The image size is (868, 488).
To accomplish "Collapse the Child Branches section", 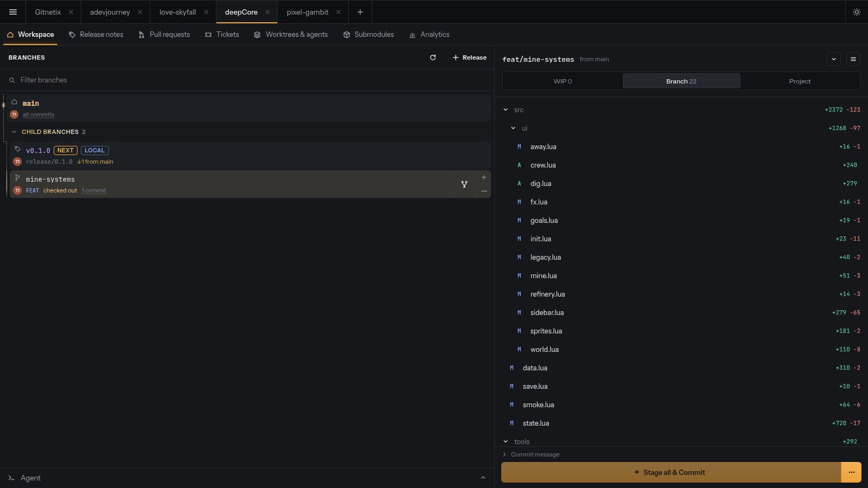I will (x=14, y=132).
